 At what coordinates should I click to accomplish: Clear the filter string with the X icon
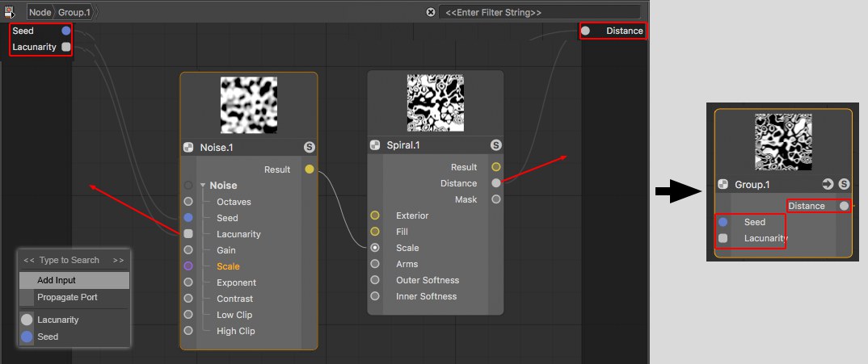[x=431, y=13]
